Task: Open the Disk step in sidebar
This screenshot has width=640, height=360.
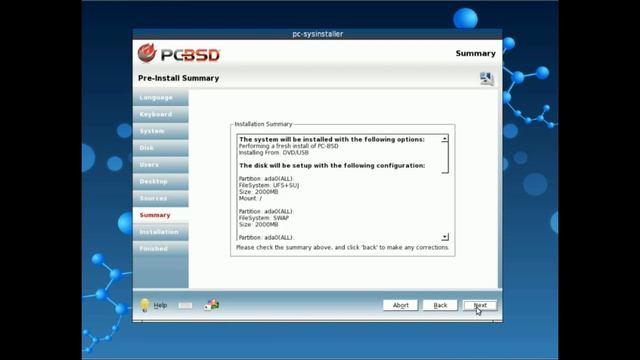Action: pos(160,148)
